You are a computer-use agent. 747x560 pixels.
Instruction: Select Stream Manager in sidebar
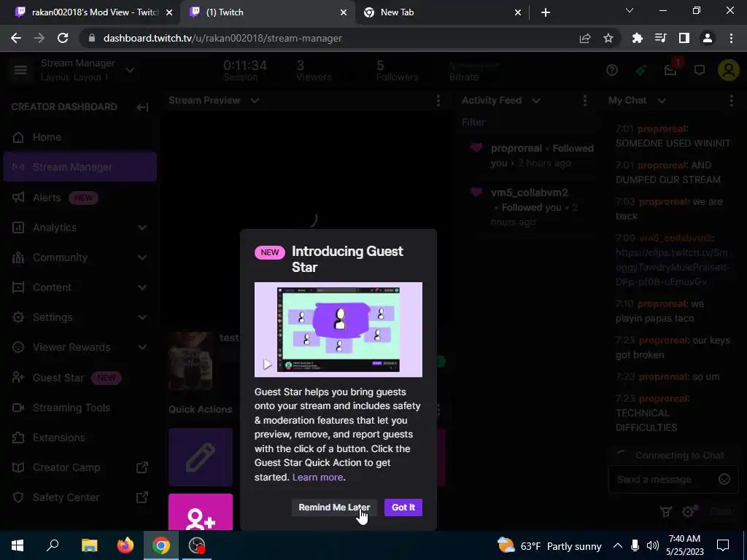[80, 167]
